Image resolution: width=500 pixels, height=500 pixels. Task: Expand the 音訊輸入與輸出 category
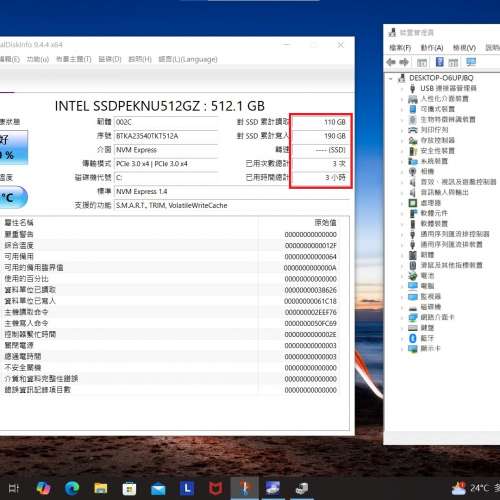(x=402, y=193)
